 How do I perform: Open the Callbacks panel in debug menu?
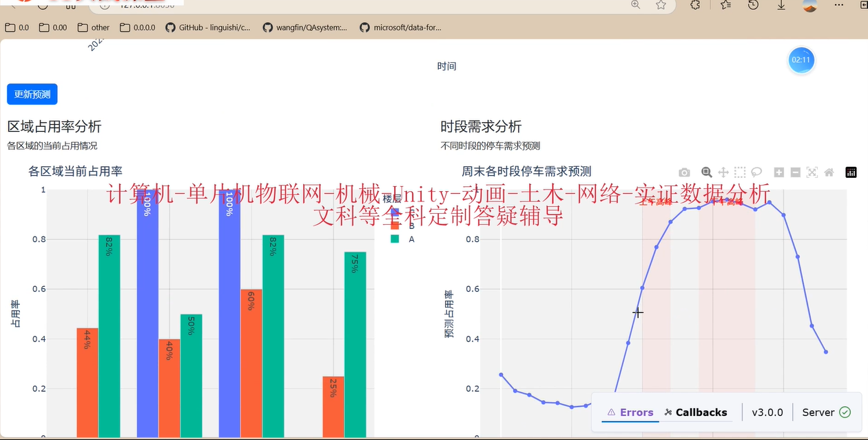click(x=696, y=412)
